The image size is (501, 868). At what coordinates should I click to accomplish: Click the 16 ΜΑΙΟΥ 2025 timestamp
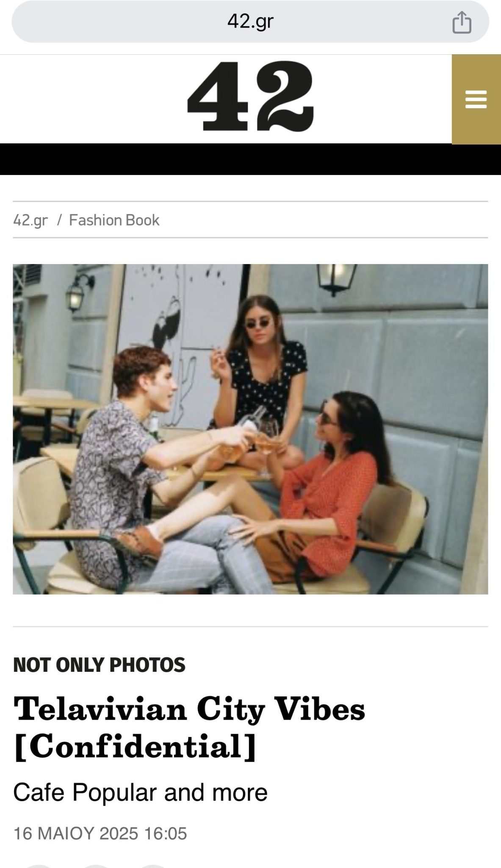pyautogui.click(x=100, y=833)
